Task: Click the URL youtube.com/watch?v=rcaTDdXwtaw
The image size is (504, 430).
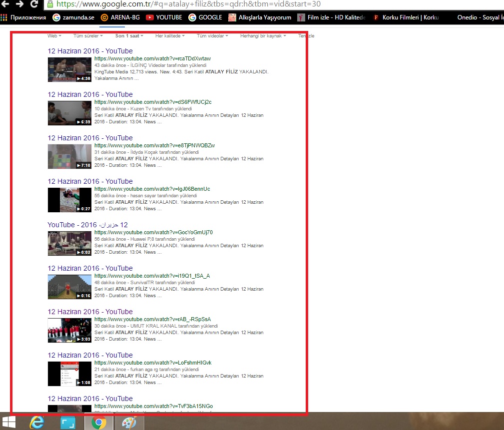Action: (153, 58)
